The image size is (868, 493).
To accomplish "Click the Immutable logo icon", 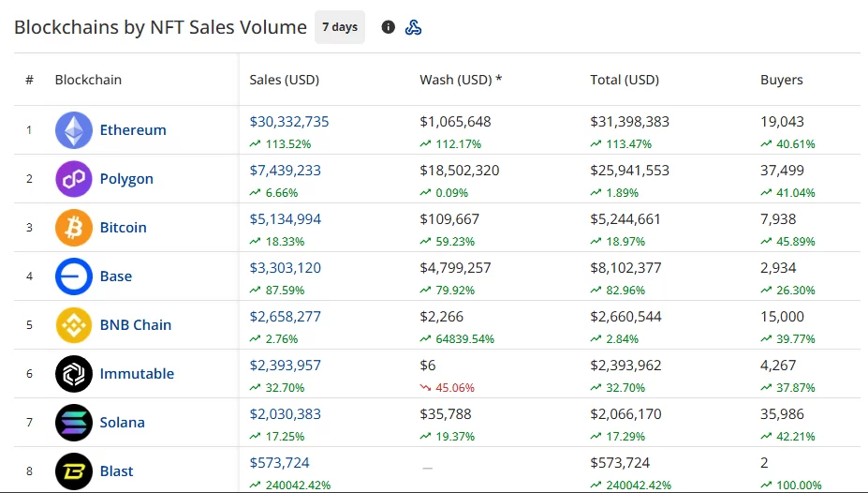I will click(x=74, y=374).
